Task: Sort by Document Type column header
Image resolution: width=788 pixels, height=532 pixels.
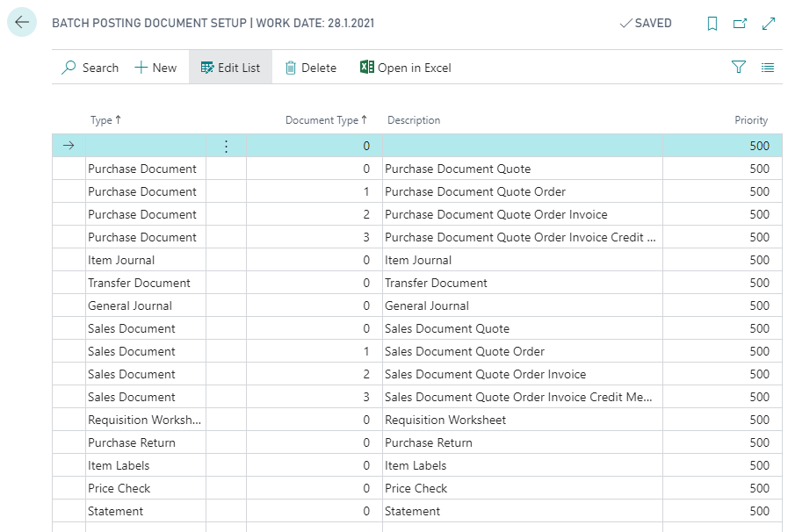Action: click(x=325, y=120)
